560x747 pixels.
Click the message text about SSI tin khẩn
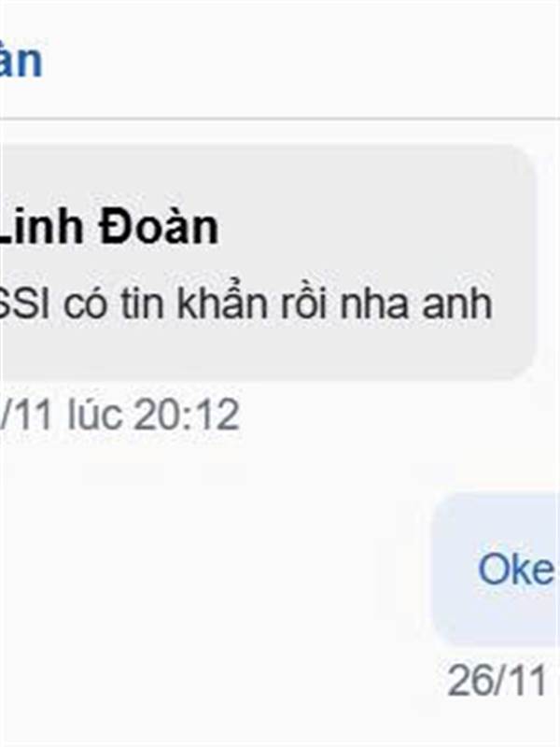click(x=245, y=304)
